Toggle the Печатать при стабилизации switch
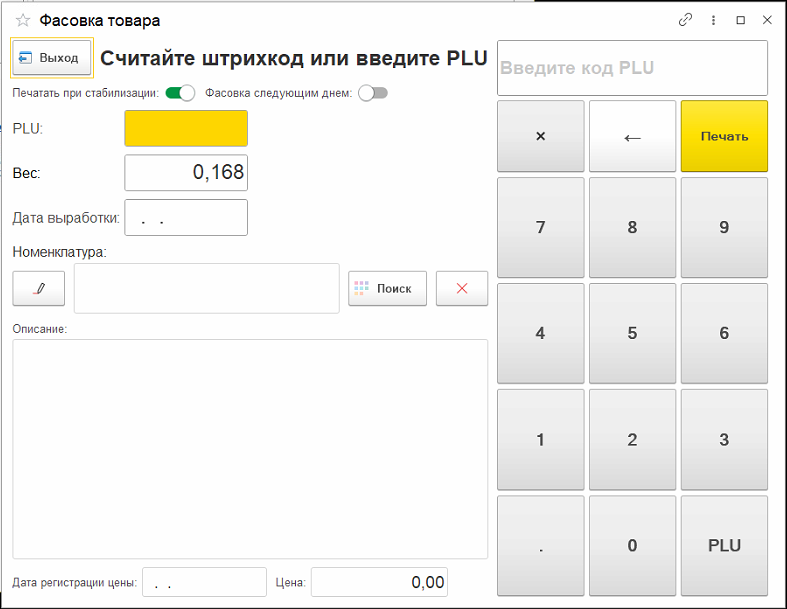Image resolution: width=787 pixels, height=609 pixels. 180,93
